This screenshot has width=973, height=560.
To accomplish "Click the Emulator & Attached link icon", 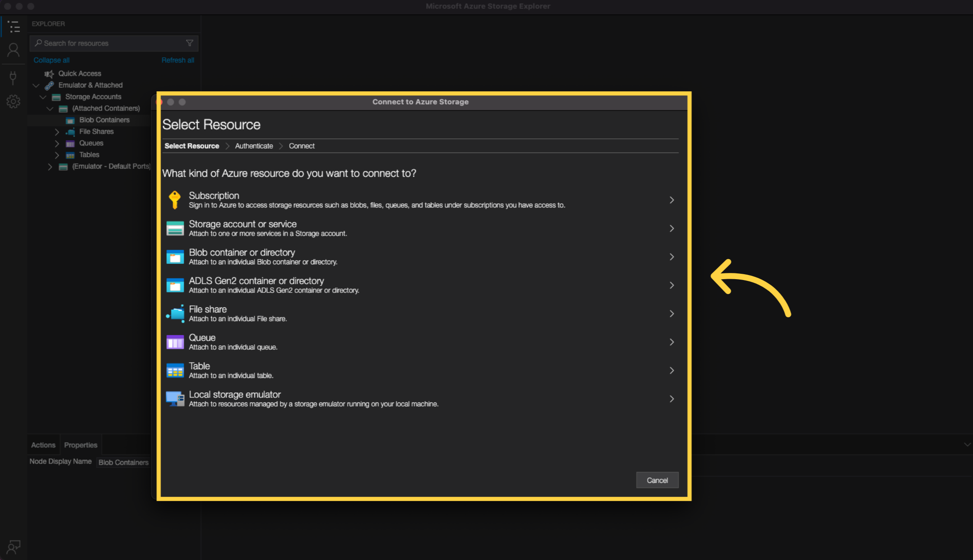I will (49, 85).
